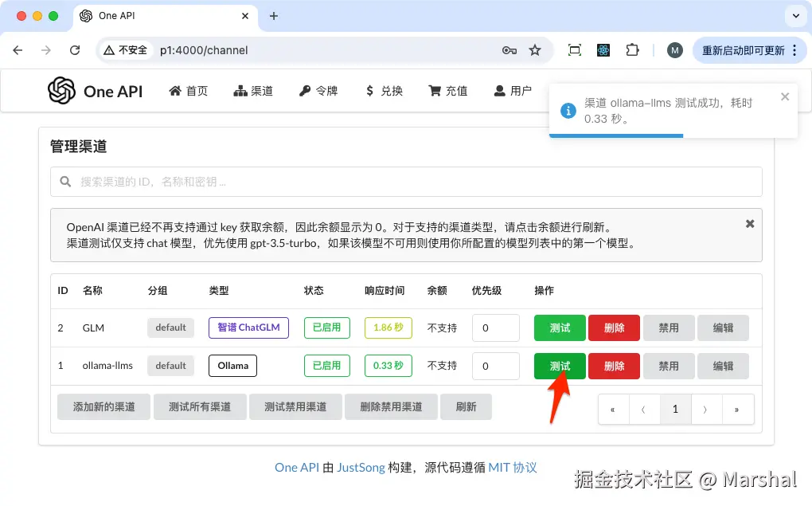812x506 pixels.
Task: Click the 0.33 秒 response time
Action: click(388, 366)
